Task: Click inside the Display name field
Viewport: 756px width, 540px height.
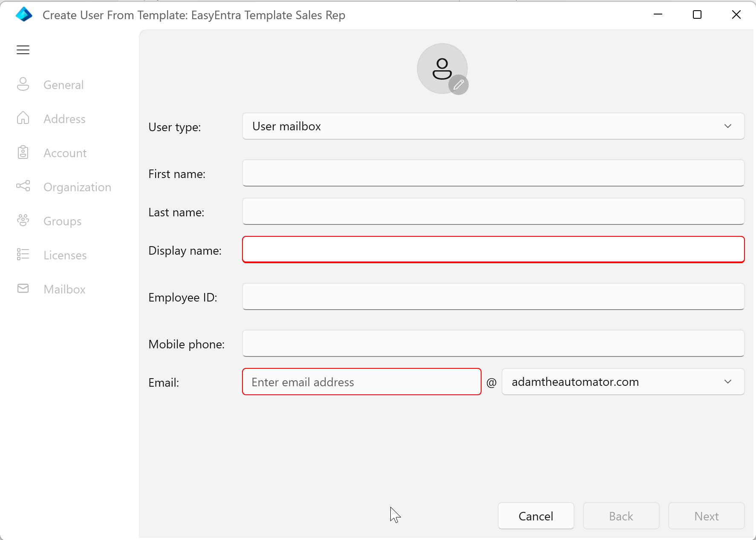Action: click(x=493, y=250)
